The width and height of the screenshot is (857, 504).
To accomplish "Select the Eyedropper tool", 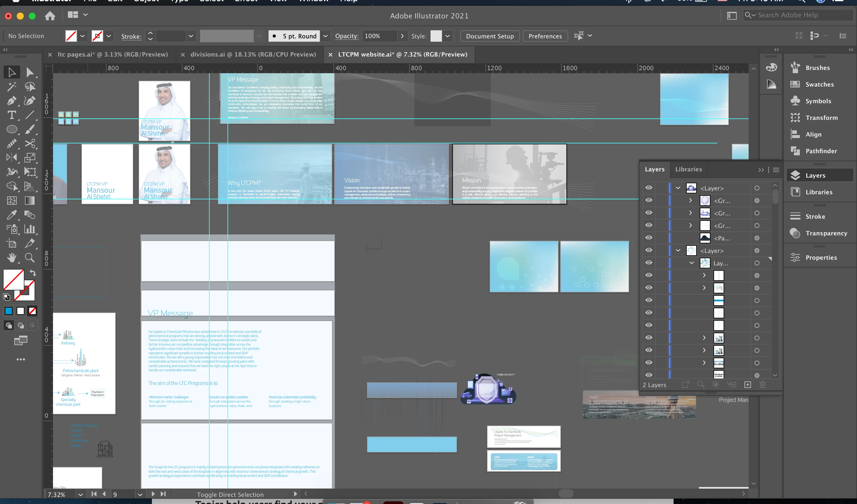I will [x=12, y=215].
